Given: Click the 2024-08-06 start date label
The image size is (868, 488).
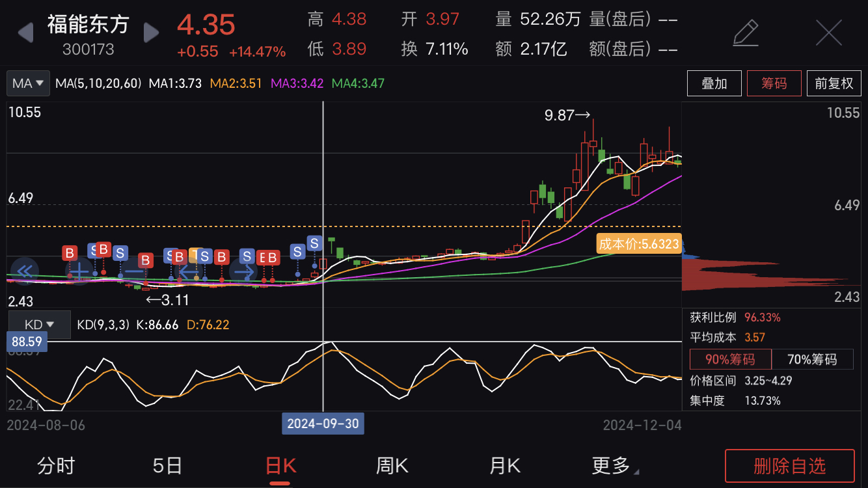Looking at the screenshot, I should [46, 425].
